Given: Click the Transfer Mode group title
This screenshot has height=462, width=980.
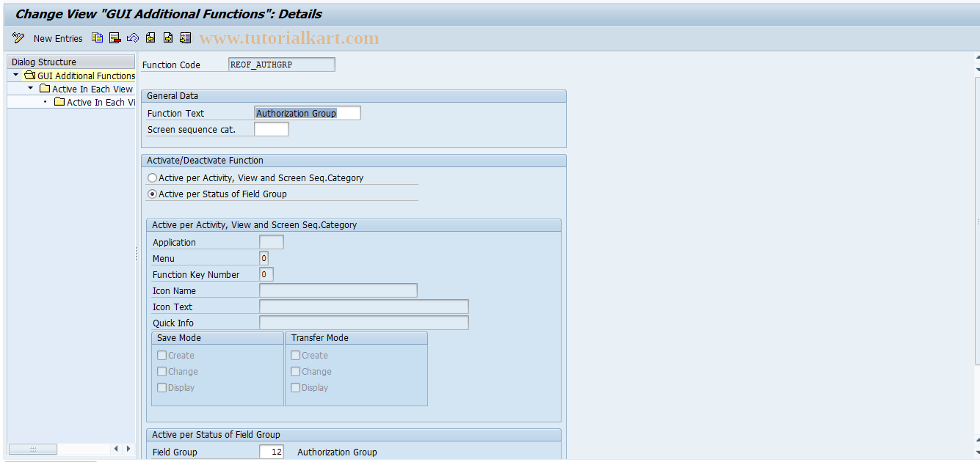Looking at the screenshot, I should (320, 338).
